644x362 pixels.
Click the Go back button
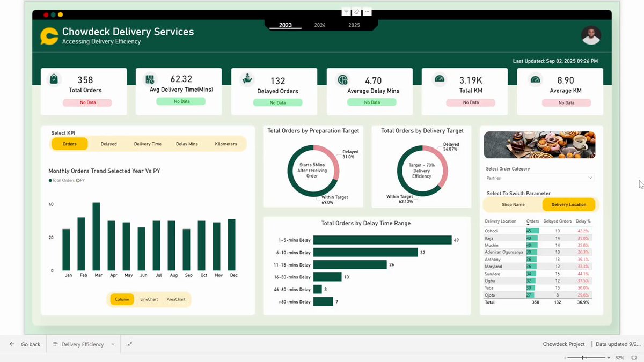coord(25,344)
